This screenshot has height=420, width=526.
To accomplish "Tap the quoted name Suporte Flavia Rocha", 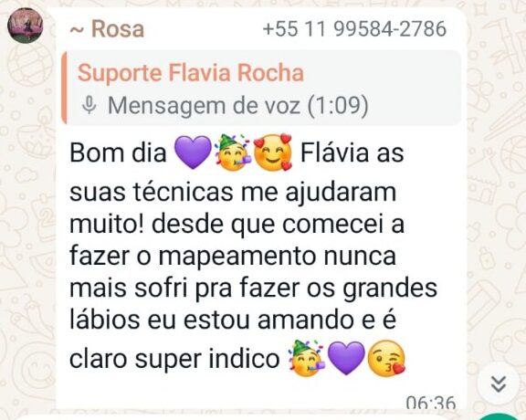I will [x=191, y=72].
